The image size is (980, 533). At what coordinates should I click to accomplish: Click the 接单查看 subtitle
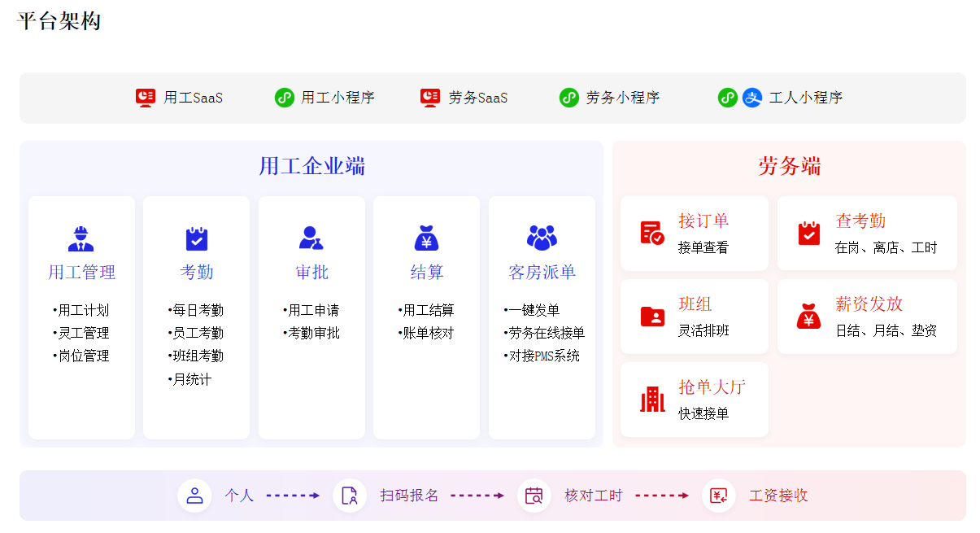tap(703, 247)
